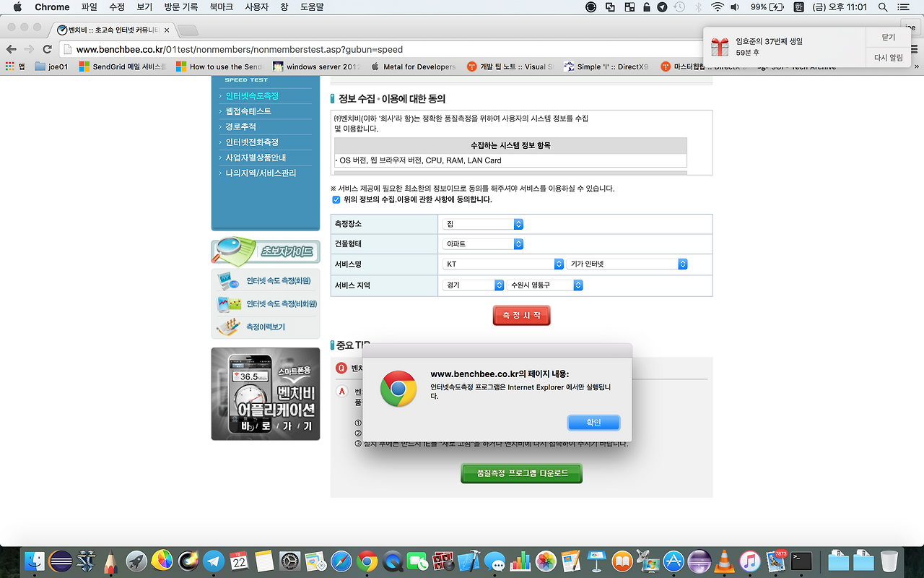This screenshot has width=924, height=578.
Task: Launch Eclipse from the dock
Action: [x=60, y=561]
